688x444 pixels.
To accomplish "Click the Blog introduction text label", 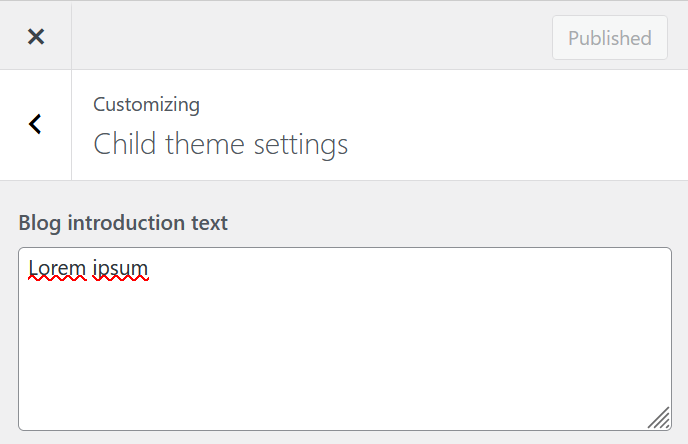I will [x=123, y=223].
